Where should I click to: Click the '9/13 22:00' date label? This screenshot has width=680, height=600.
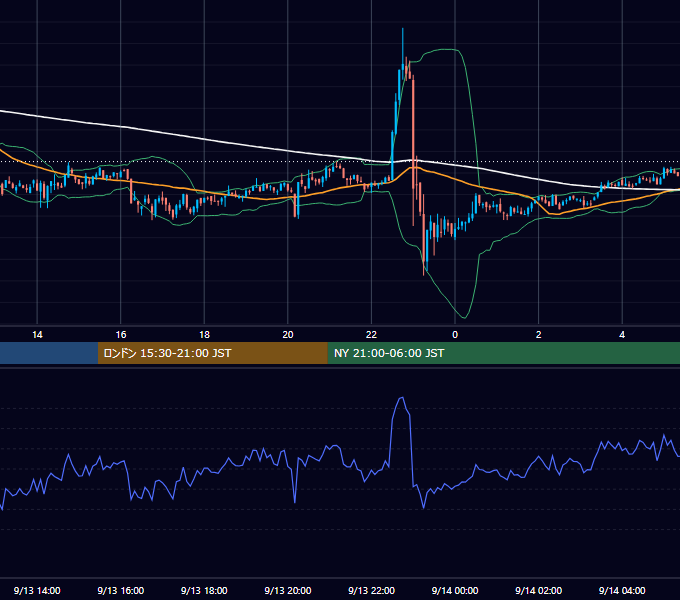(x=371, y=590)
